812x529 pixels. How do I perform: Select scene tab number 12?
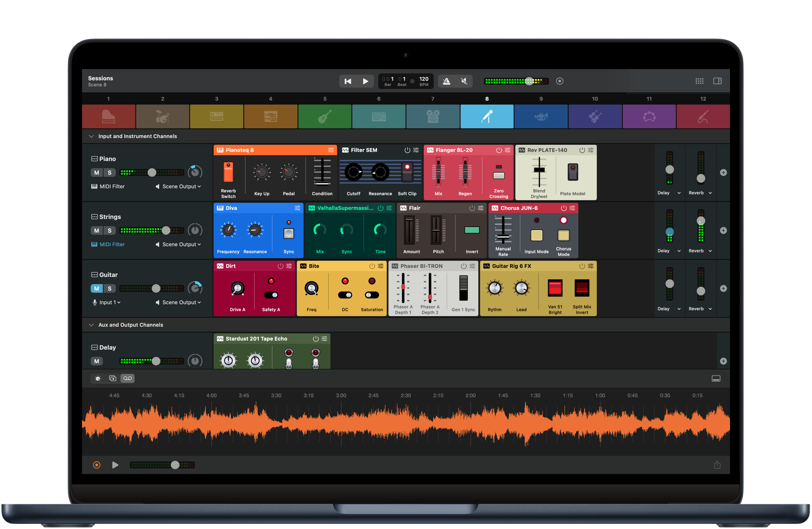point(703,117)
